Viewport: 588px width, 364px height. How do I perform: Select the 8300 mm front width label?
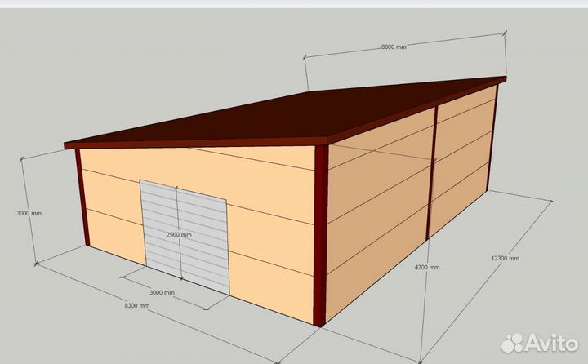pos(138,305)
